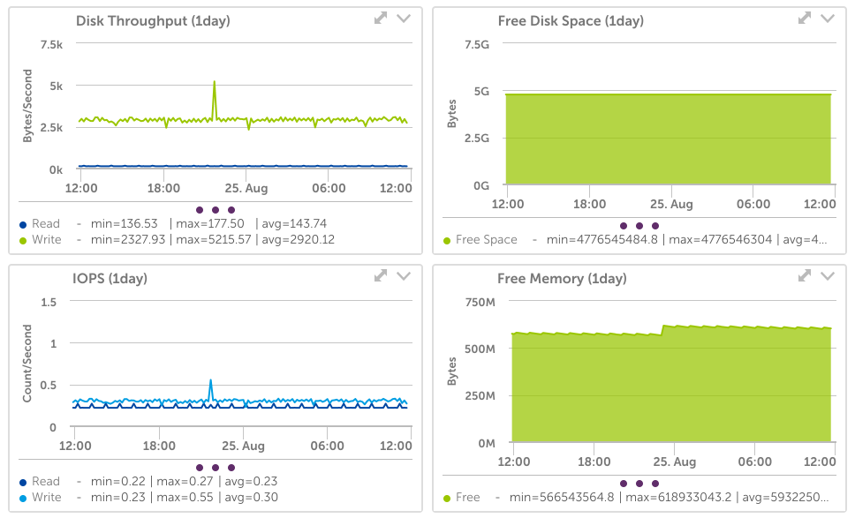Viewport: 855px width, 518px height.
Task: Expand the Free Memory chart
Action: pyautogui.click(x=804, y=276)
